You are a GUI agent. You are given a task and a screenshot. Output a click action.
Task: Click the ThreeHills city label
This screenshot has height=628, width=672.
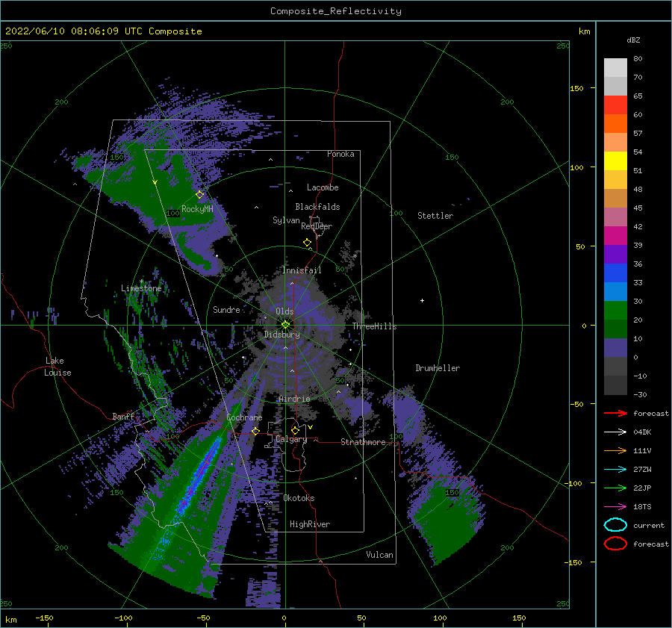(375, 326)
